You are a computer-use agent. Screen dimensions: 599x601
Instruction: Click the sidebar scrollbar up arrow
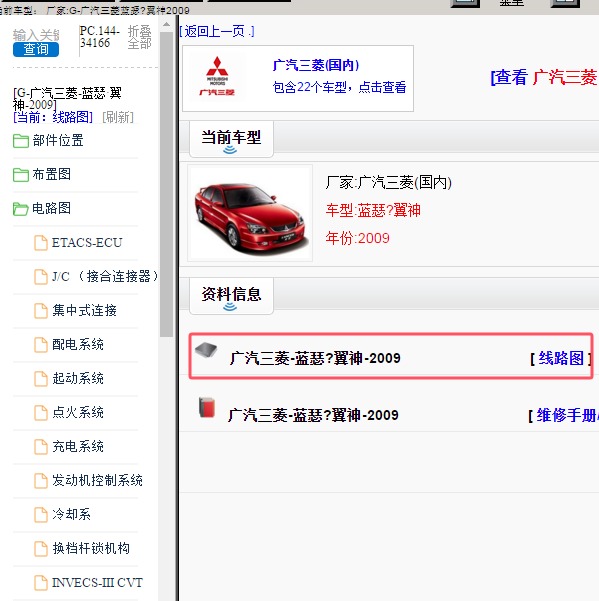166,25
